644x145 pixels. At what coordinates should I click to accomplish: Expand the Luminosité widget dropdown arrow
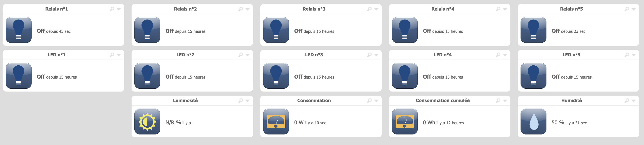[x=248, y=101]
